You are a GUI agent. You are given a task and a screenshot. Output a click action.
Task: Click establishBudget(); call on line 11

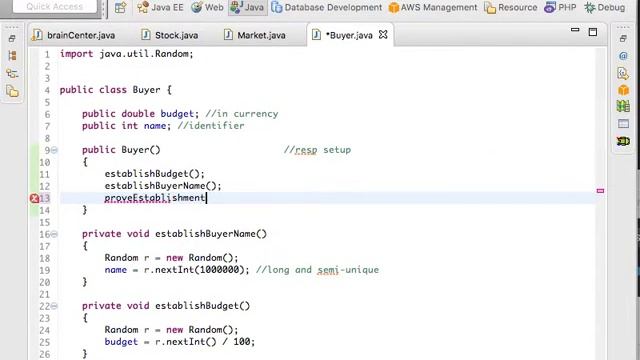click(x=155, y=174)
